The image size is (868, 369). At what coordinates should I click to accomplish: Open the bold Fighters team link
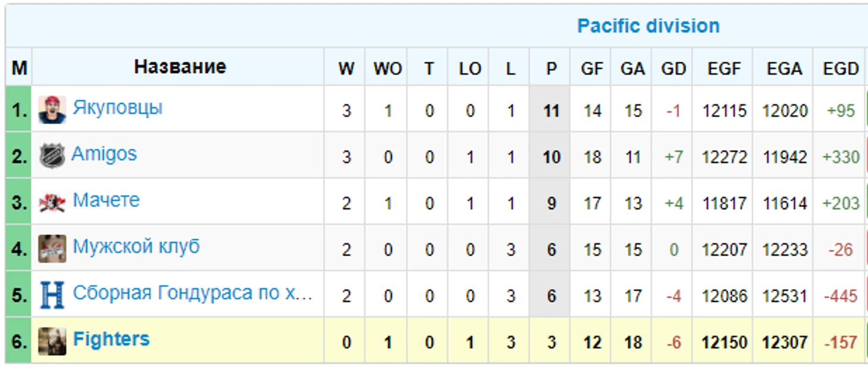(111, 339)
